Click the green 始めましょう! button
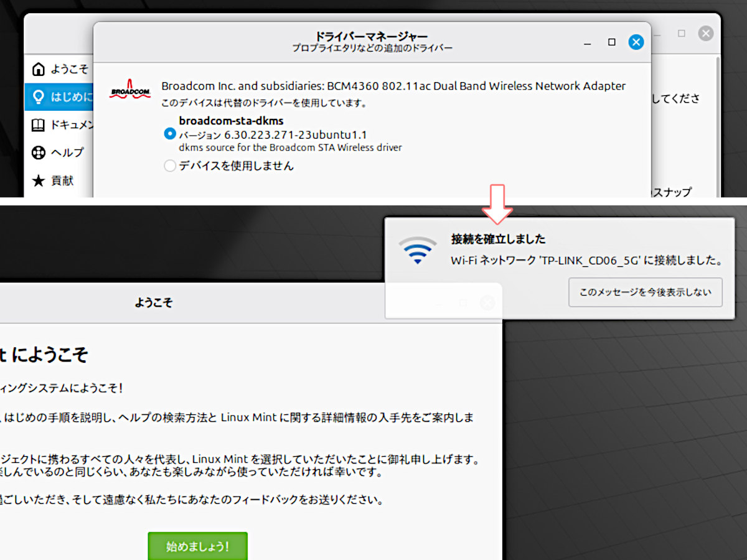Image resolution: width=747 pixels, height=560 pixels. [x=197, y=546]
